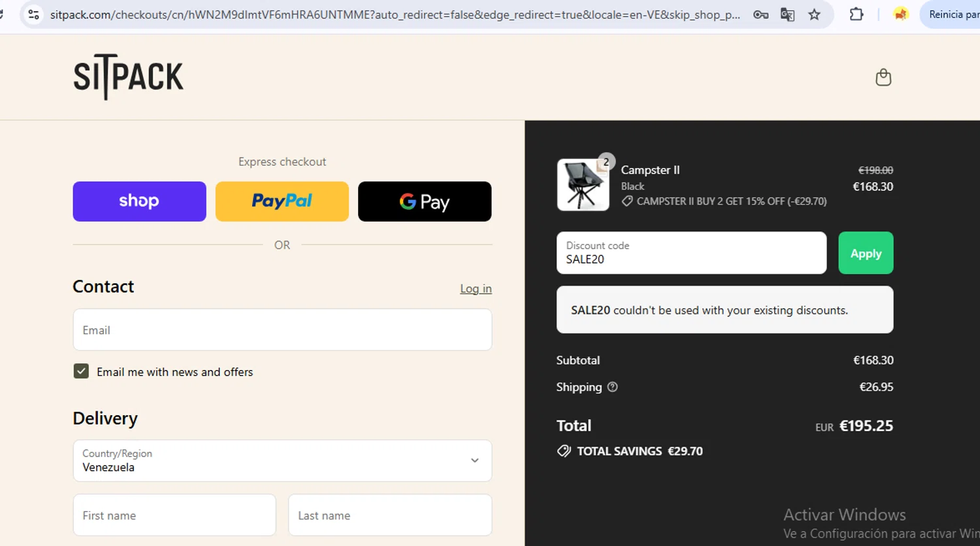Click the Sitpack logo
980x546 pixels.
[x=129, y=77]
